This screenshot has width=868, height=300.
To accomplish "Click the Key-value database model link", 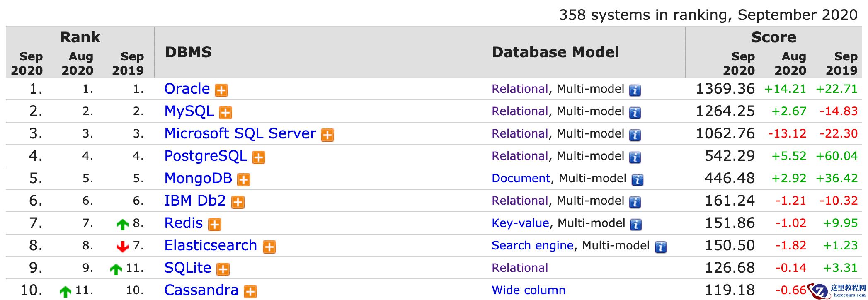I will pyautogui.click(x=520, y=223).
